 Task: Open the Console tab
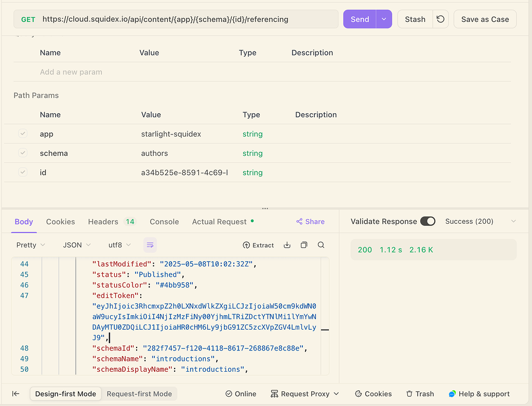[x=164, y=221]
